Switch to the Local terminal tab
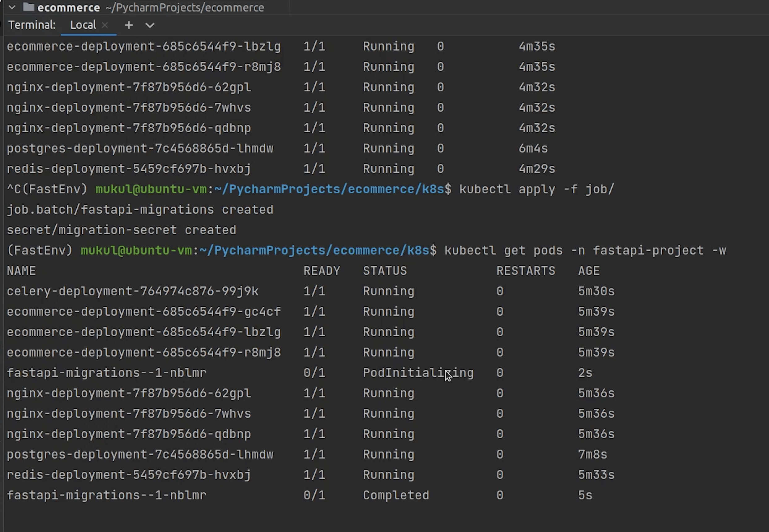Viewport: 769px width, 532px height. click(x=83, y=25)
